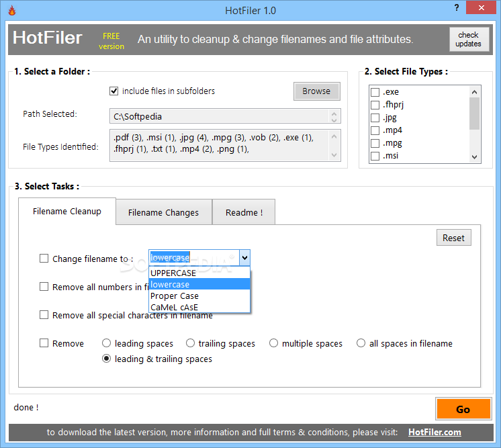
Task: Choose CaMeL cAsE from the dropdown list
Action: (199, 307)
